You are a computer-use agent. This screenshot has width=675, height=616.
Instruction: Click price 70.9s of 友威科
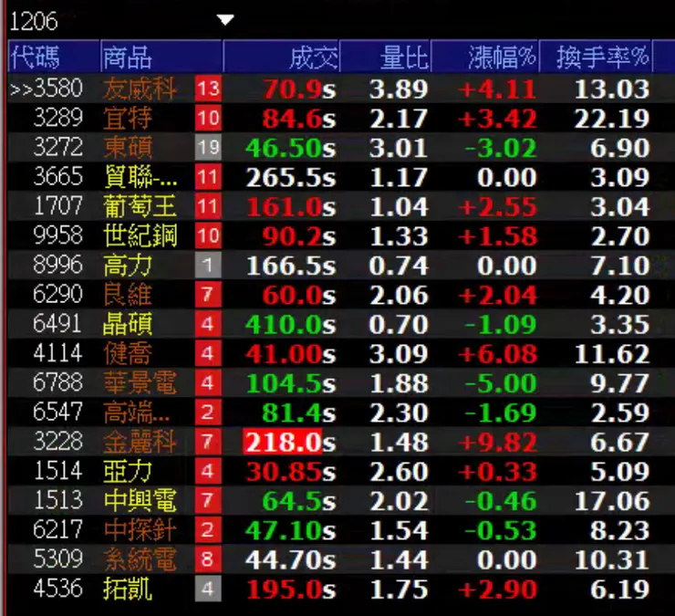[x=299, y=89]
